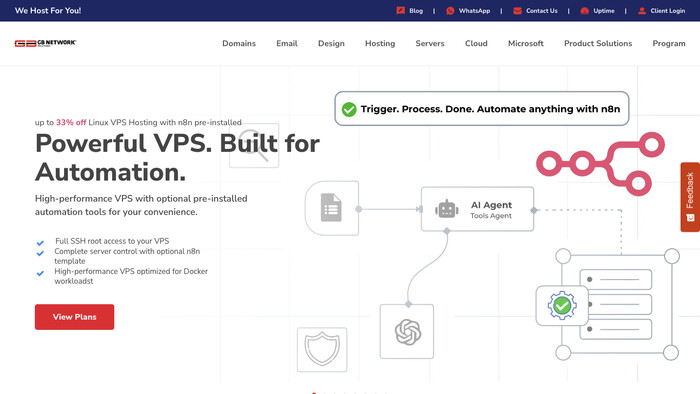700x394 pixels.
Task: Open the Design menu
Action: point(331,43)
